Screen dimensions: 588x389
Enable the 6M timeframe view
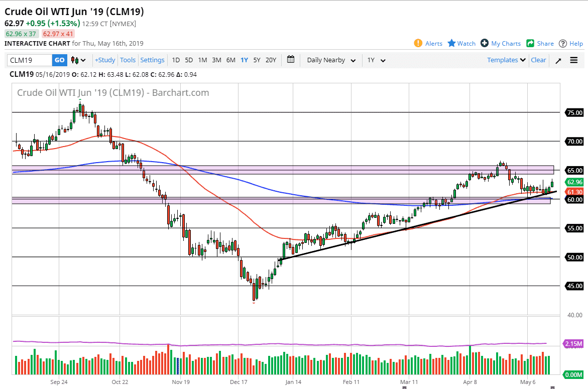230,60
